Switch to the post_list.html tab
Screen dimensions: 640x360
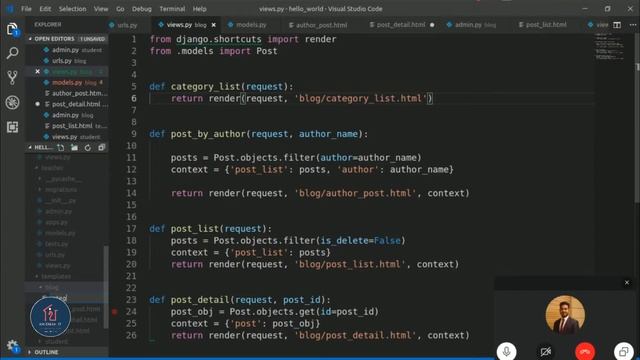click(545, 25)
